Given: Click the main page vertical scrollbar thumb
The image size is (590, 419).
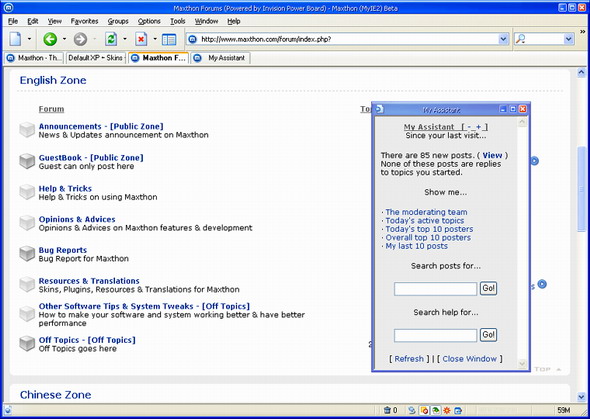Looking at the screenshot, I should pyautogui.click(x=581, y=188).
